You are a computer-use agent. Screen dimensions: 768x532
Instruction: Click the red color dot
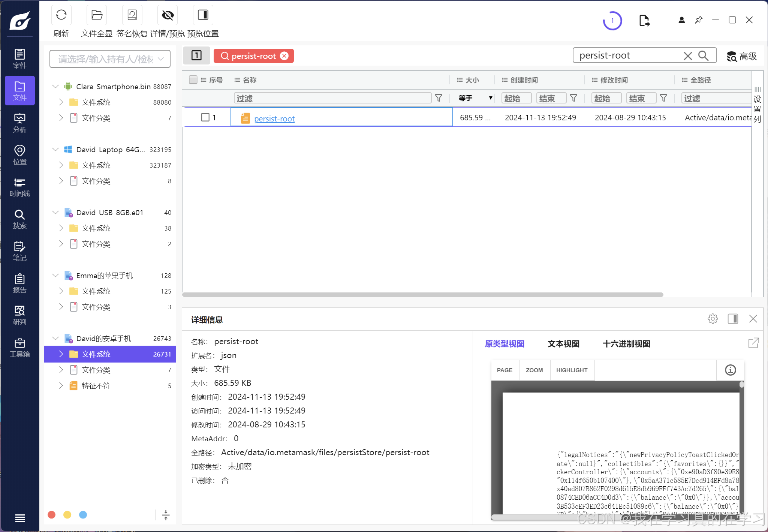[x=52, y=515]
